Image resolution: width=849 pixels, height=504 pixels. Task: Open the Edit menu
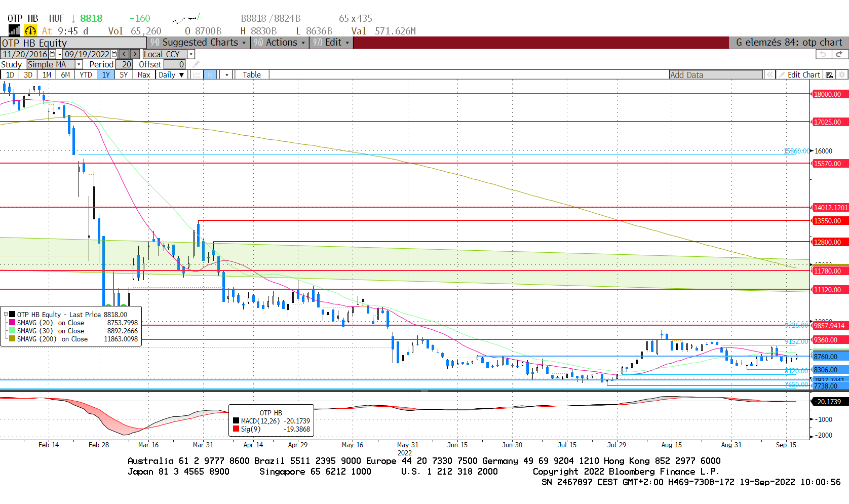click(x=331, y=43)
